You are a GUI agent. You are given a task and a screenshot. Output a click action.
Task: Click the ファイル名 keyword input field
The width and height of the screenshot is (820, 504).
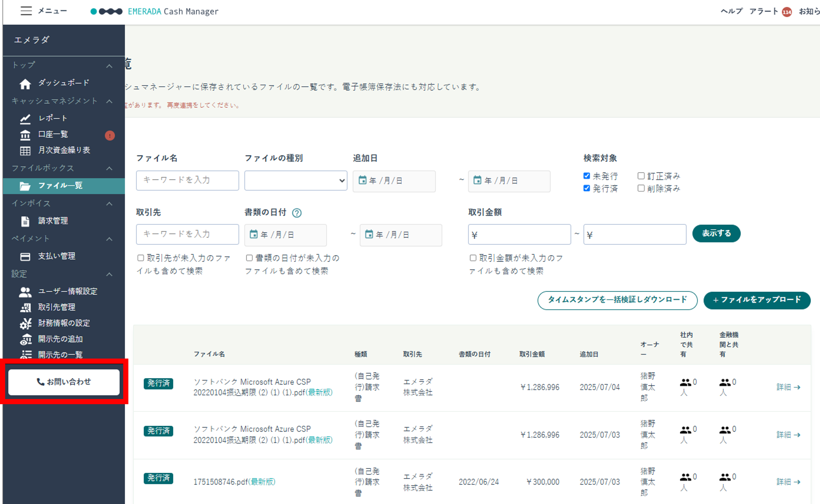(x=188, y=180)
